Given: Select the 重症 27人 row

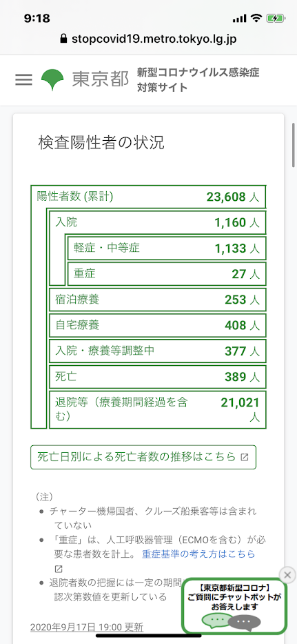Looking at the screenshot, I should coord(167,273).
